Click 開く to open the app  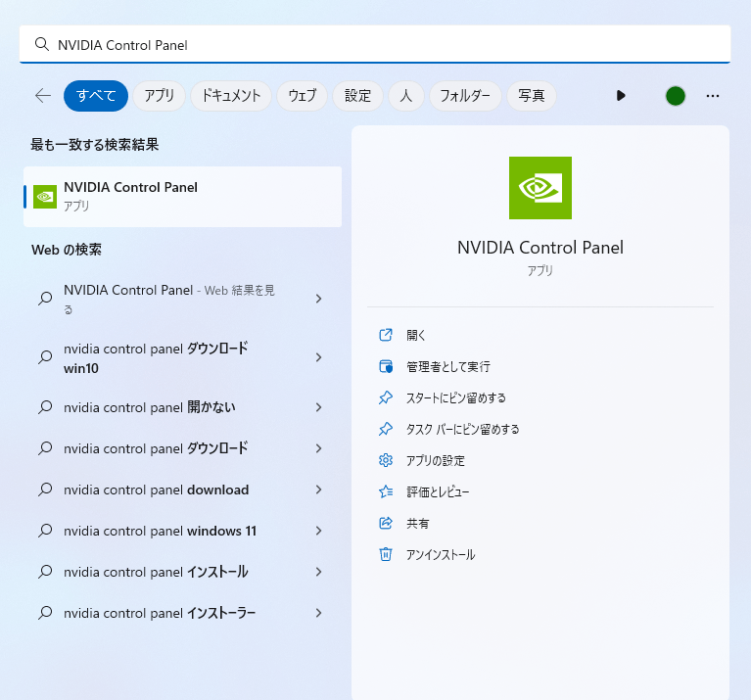pos(416,335)
